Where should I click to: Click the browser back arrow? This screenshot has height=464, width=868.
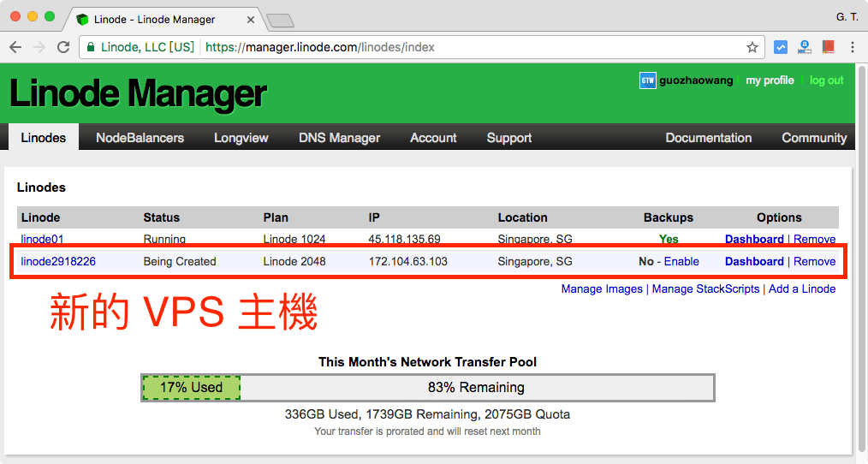pos(15,47)
